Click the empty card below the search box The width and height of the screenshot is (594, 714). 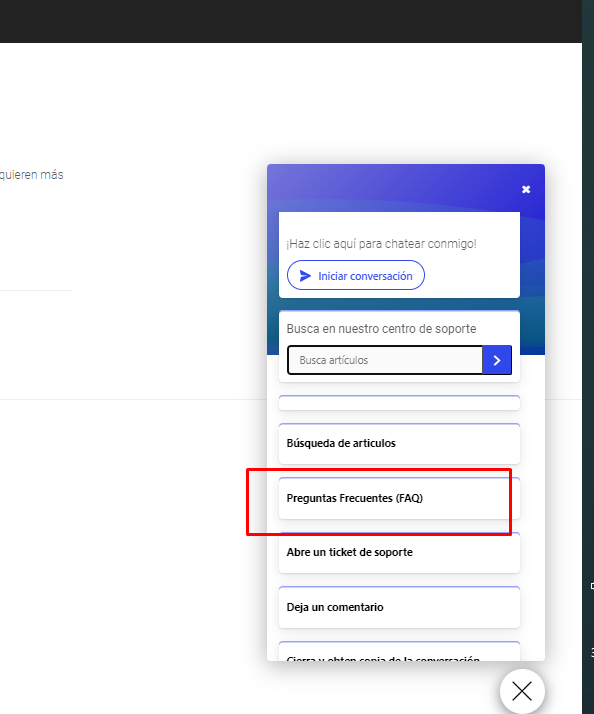(x=399, y=403)
